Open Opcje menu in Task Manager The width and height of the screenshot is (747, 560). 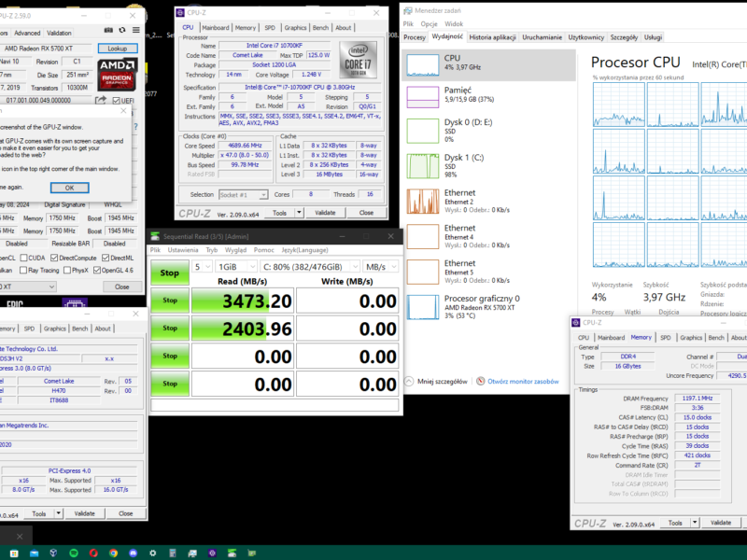pyautogui.click(x=429, y=24)
